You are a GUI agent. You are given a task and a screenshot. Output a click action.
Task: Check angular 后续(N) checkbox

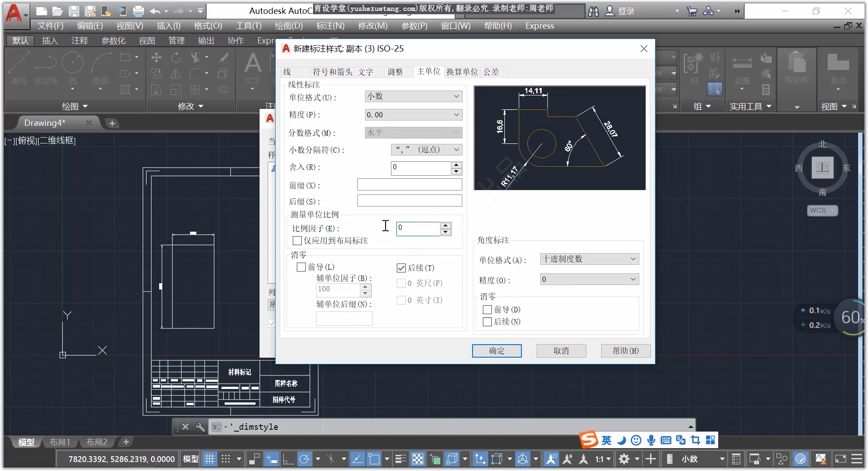(487, 322)
